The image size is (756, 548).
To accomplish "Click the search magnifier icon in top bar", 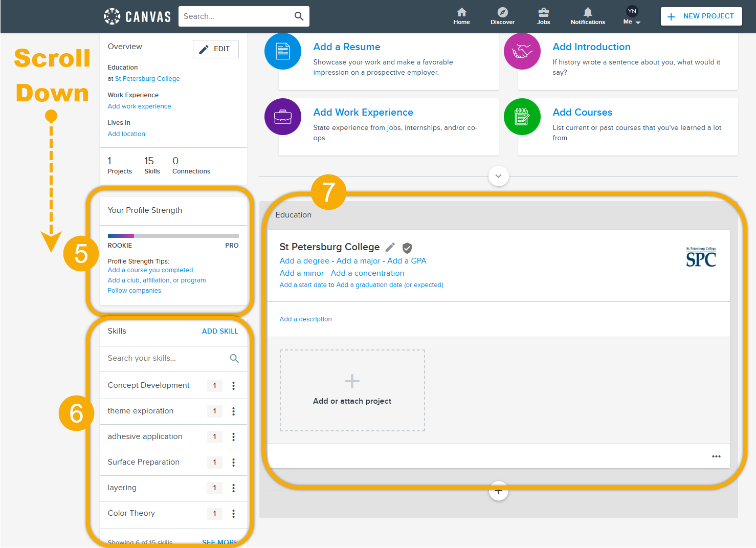I will pyautogui.click(x=299, y=16).
